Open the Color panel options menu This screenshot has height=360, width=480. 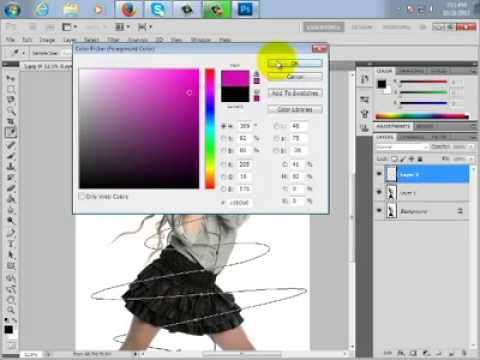click(x=473, y=71)
